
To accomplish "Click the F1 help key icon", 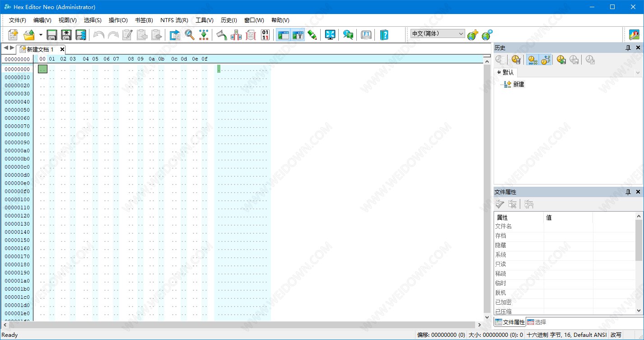I will point(366,35).
